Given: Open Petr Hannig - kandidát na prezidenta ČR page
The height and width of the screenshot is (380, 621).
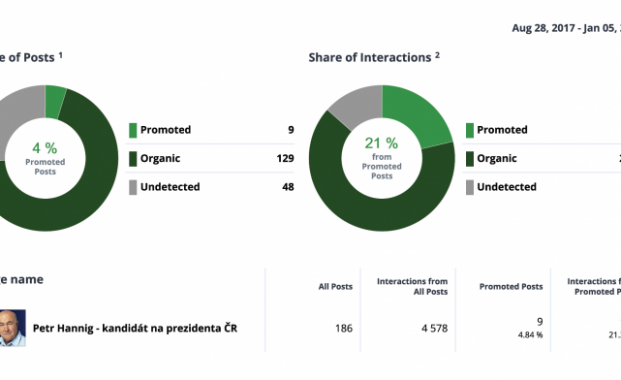Looking at the screenshot, I should click(135, 328).
